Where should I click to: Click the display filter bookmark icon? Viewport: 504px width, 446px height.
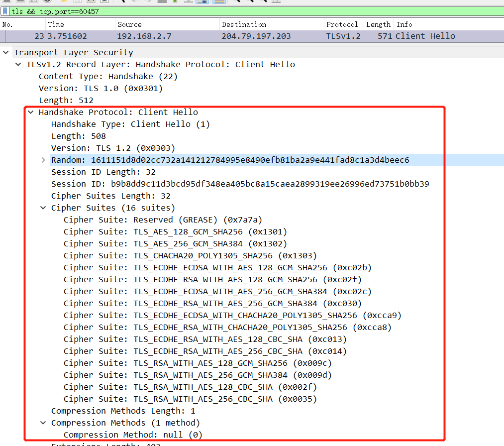[x=5, y=11]
